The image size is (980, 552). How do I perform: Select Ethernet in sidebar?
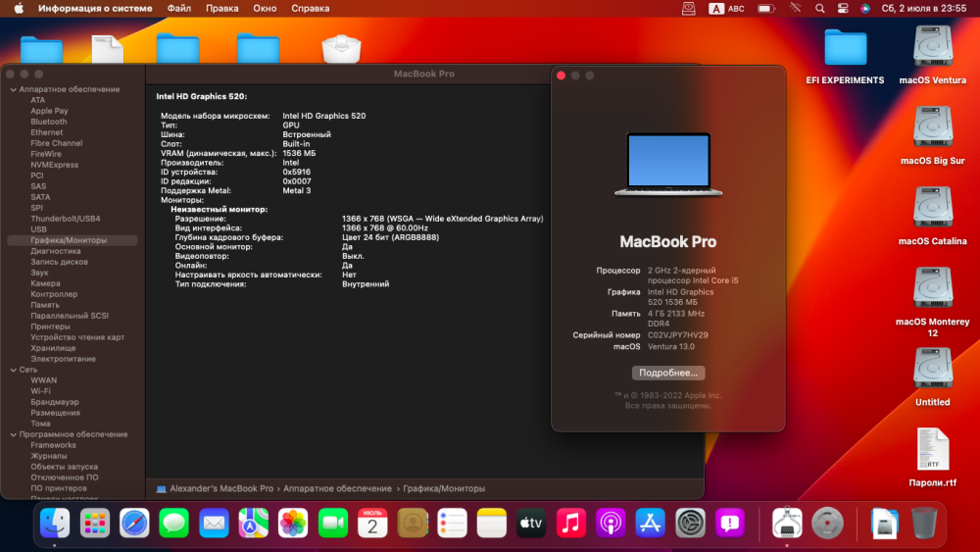[x=47, y=132]
